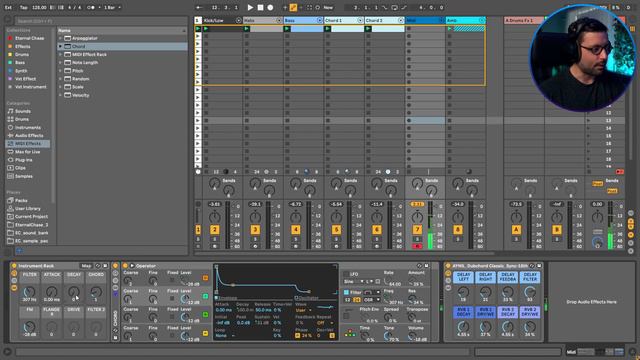This screenshot has height=360, width=640.
Task: Click the Session Record circle next to New
Action: [318, 7]
